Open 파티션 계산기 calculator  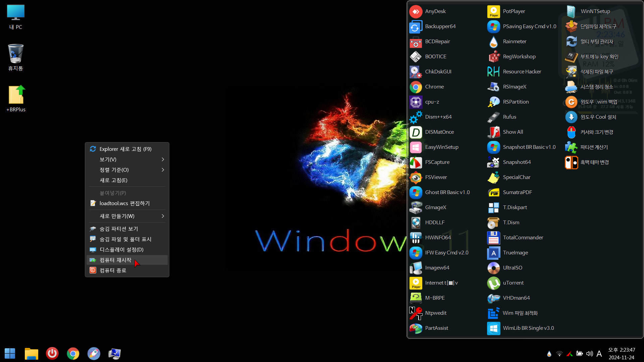click(587, 147)
